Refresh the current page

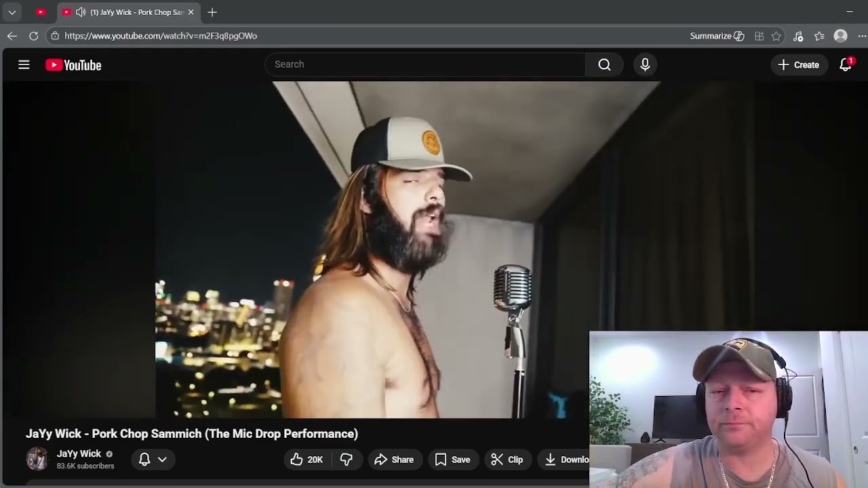[x=33, y=36]
